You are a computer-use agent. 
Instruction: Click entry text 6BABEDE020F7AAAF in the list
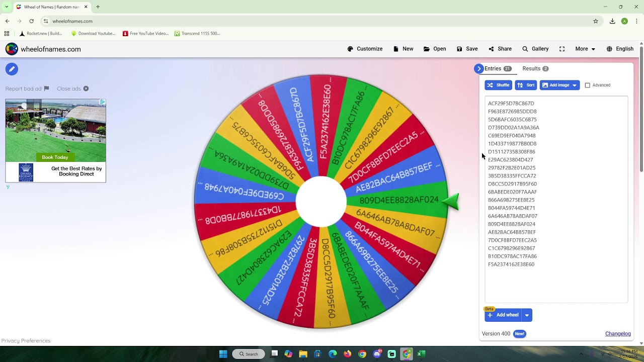512,192
